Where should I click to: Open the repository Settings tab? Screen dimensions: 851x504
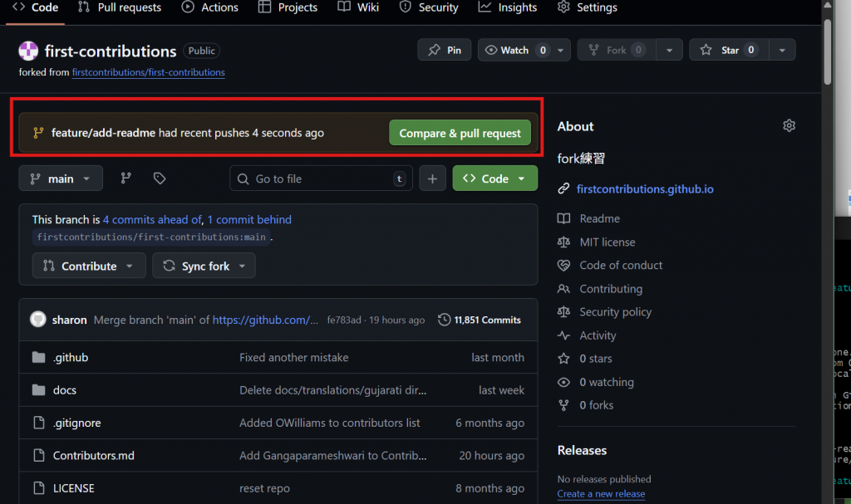click(588, 7)
